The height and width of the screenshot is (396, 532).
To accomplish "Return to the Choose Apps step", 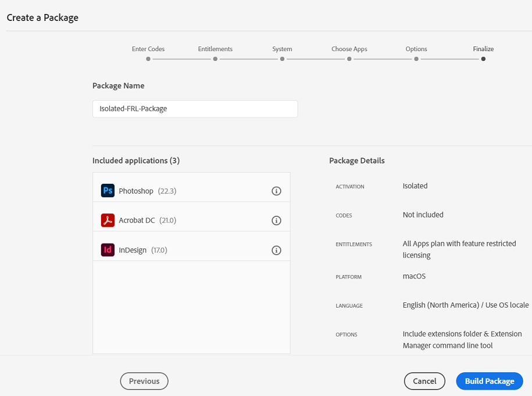I will point(349,59).
